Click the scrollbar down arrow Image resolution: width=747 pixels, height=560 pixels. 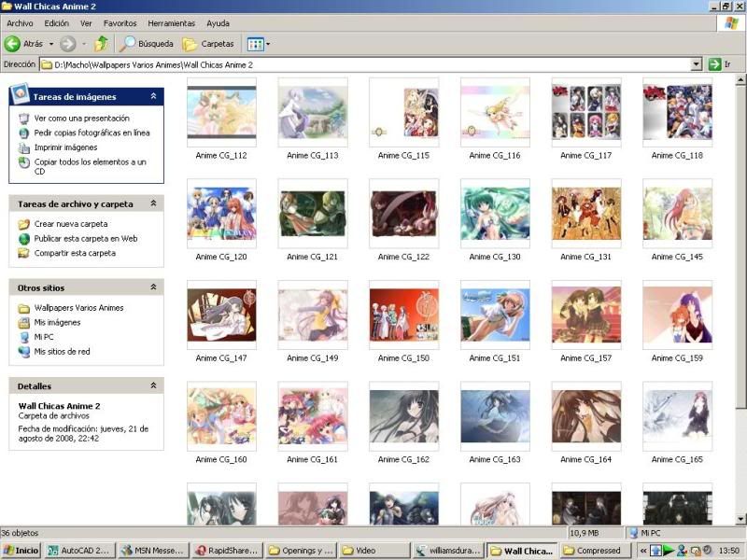pyautogui.click(x=740, y=519)
